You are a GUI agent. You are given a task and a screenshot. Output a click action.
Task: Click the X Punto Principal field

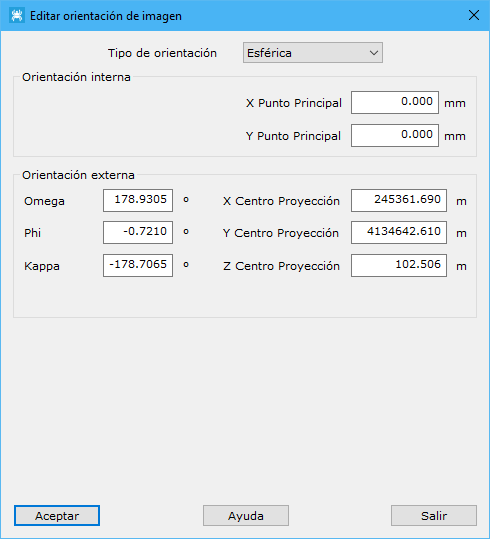coord(395,102)
